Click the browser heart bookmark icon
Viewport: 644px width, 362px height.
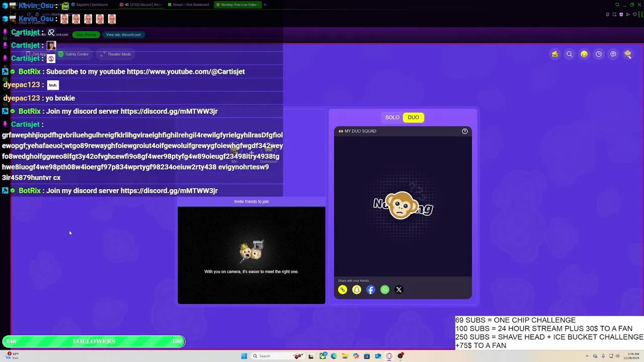pos(635,15)
